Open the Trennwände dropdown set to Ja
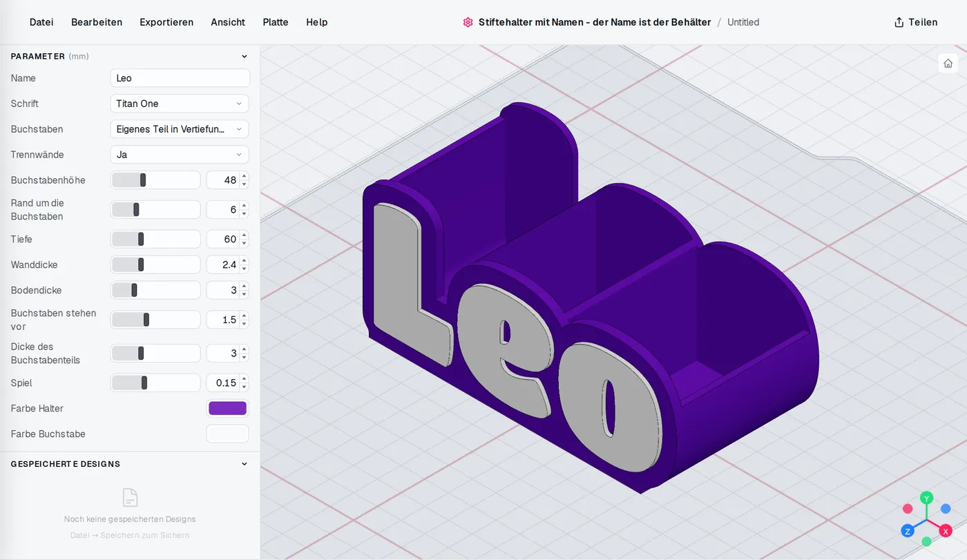The width and height of the screenshot is (967, 560). pos(180,155)
